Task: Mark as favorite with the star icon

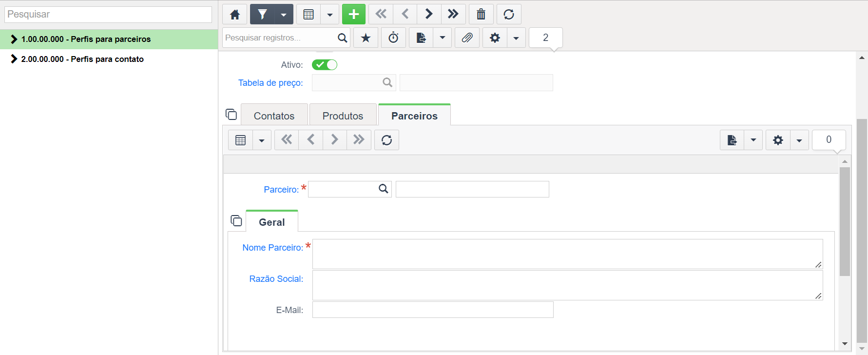Action: point(366,38)
